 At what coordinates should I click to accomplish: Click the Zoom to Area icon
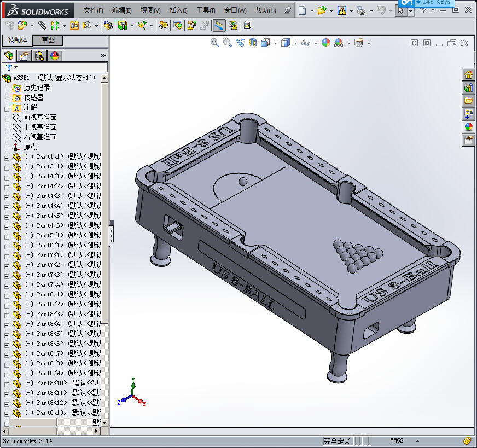227,43
